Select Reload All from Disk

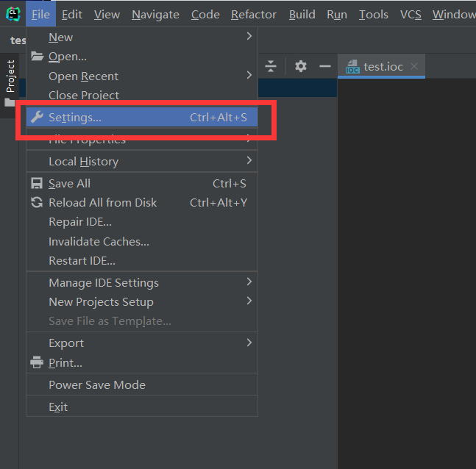pyautogui.click(x=142, y=202)
